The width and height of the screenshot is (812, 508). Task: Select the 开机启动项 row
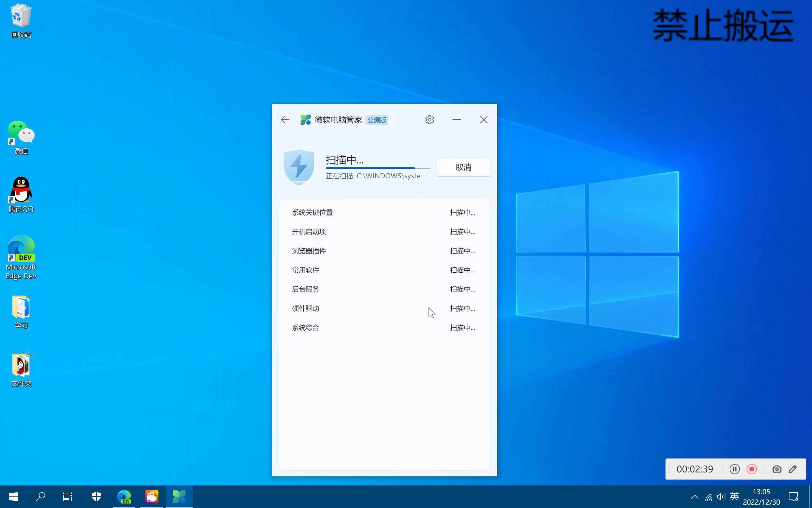click(x=385, y=232)
